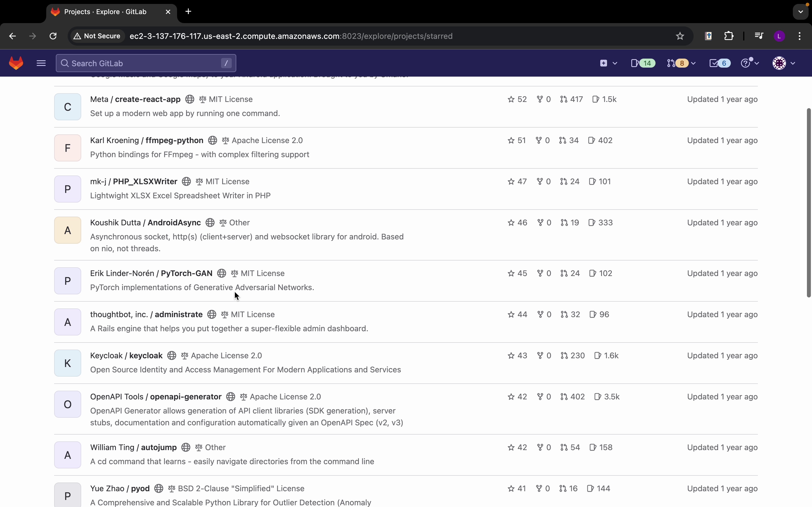Expand the create new dropdown

(608, 63)
